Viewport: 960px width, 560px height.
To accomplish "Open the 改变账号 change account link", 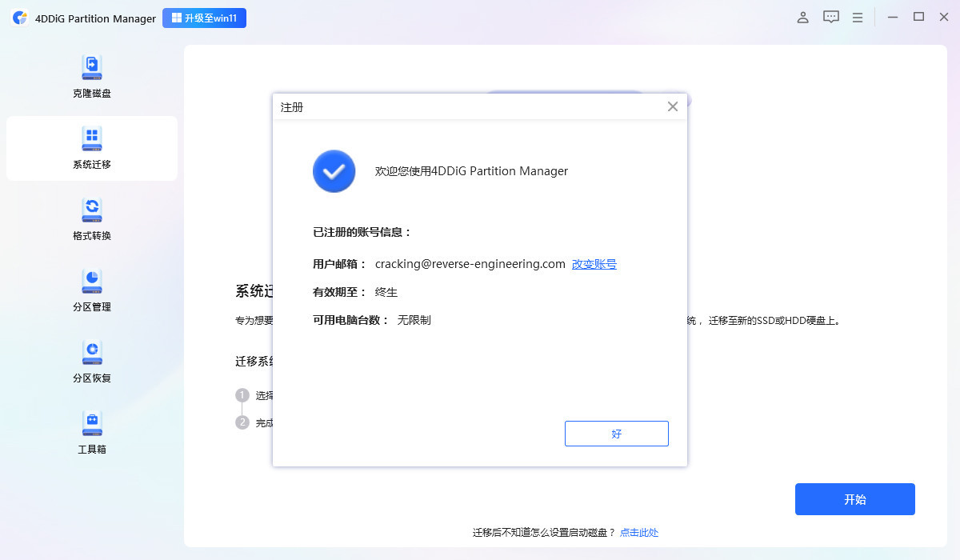I will [x=594, y=264].
